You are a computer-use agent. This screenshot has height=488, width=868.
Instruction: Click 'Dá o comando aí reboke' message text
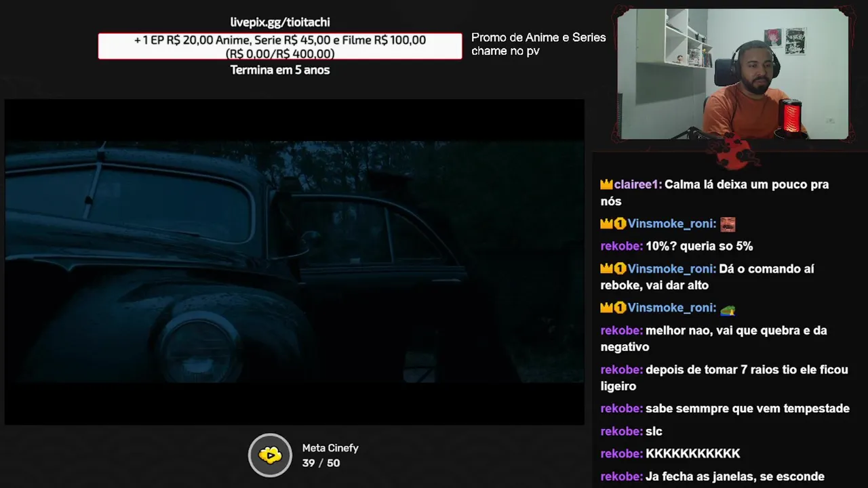click(707, 277)
